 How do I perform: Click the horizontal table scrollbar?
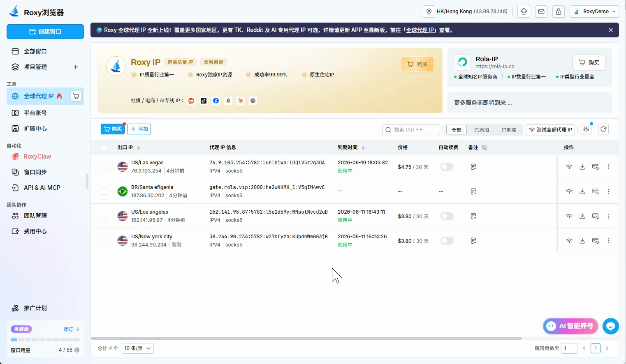click(x=306, y=339)
